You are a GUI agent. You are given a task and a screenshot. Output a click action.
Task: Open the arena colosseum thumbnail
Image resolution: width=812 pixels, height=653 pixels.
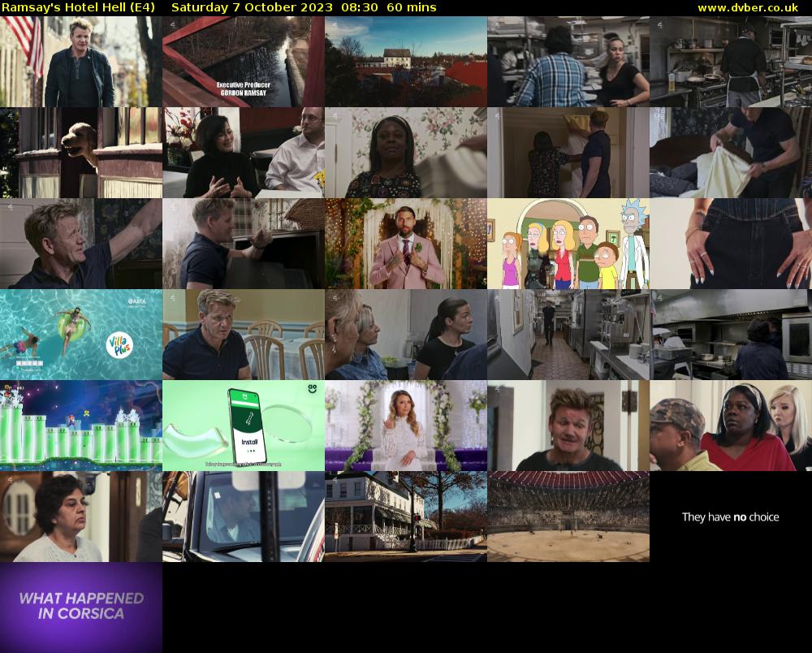coord(568,517)
